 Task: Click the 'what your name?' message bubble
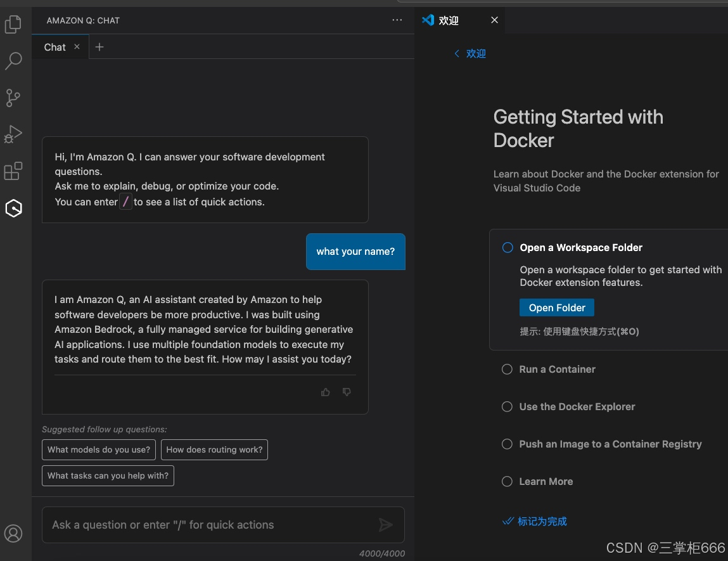click(x=355, y=251)
